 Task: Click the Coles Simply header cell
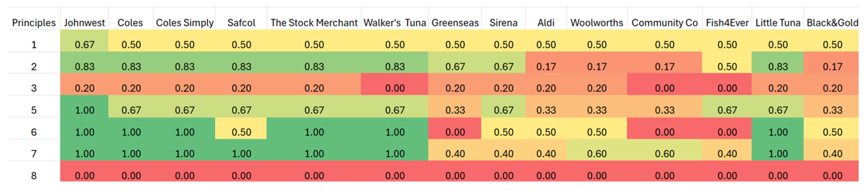coord(185,23)
